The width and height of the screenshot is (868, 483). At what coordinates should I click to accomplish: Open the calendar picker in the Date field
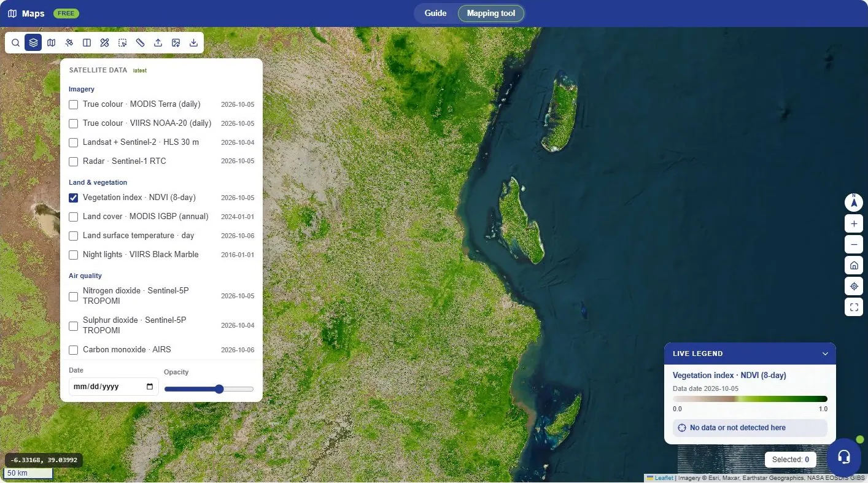pos(150,387)
